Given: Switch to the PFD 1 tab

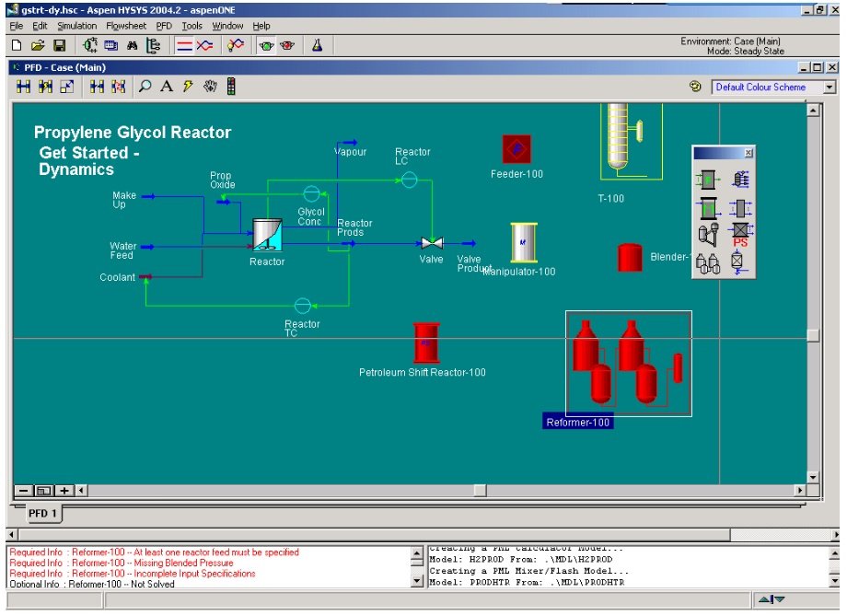Looking at the screenshot, I should pyautogui.click(x=42, y=513).
